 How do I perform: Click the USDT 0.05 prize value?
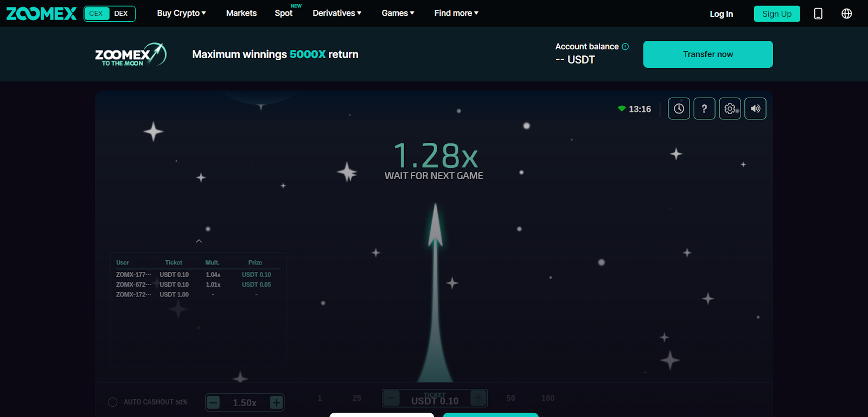[256, 285]
